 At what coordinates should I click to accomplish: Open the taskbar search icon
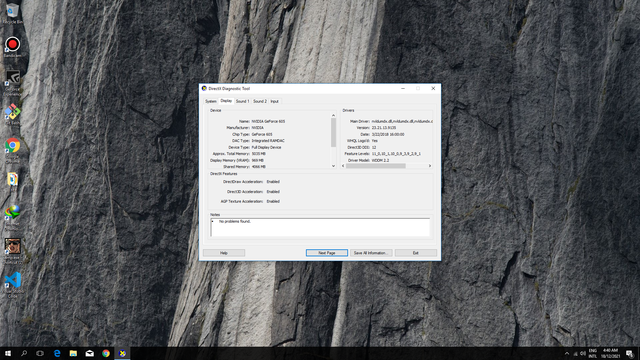pyautogui.click(x=24, y=353)
